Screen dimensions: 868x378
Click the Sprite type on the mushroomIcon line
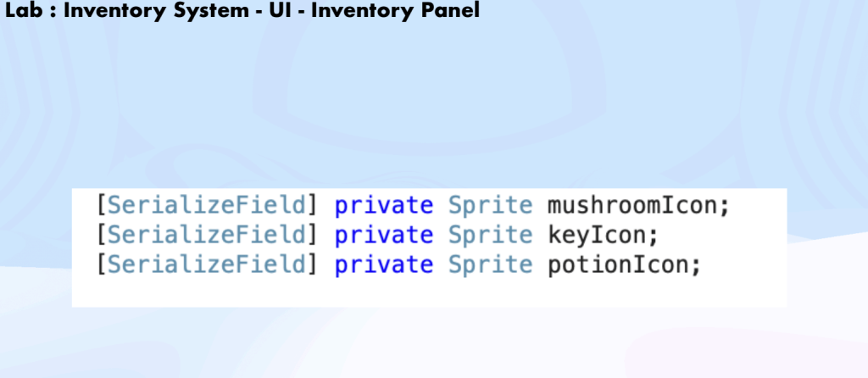click(x=491, y=206)
